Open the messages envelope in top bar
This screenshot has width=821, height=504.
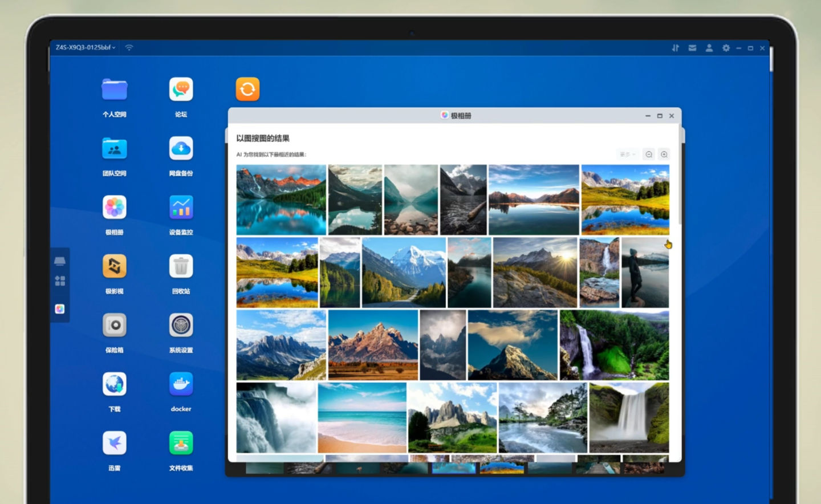click(x=692, y=48)
